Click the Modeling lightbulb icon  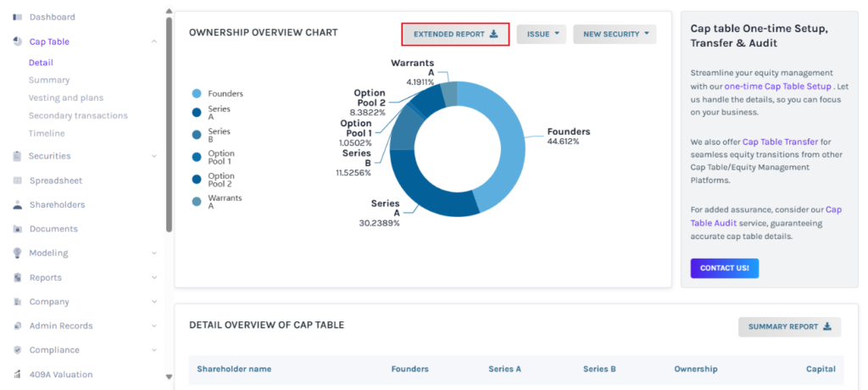[18, 253]
